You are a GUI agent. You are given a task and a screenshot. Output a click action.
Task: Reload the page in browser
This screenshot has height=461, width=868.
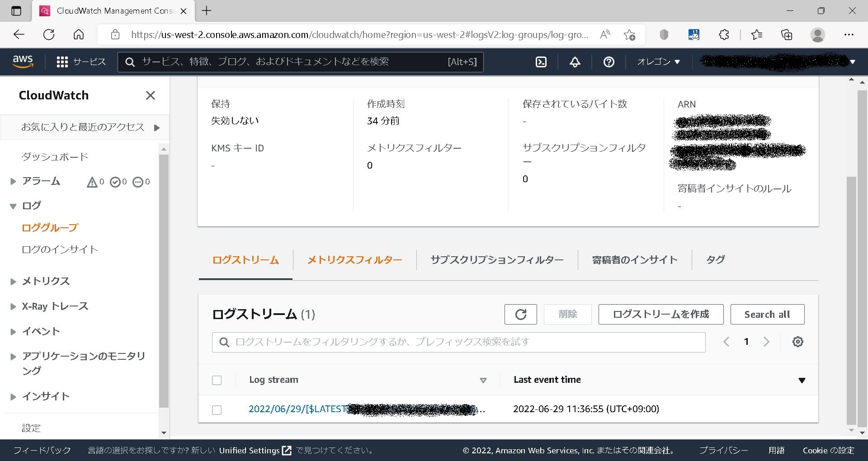pyautogui.click(x=49, y=35)
